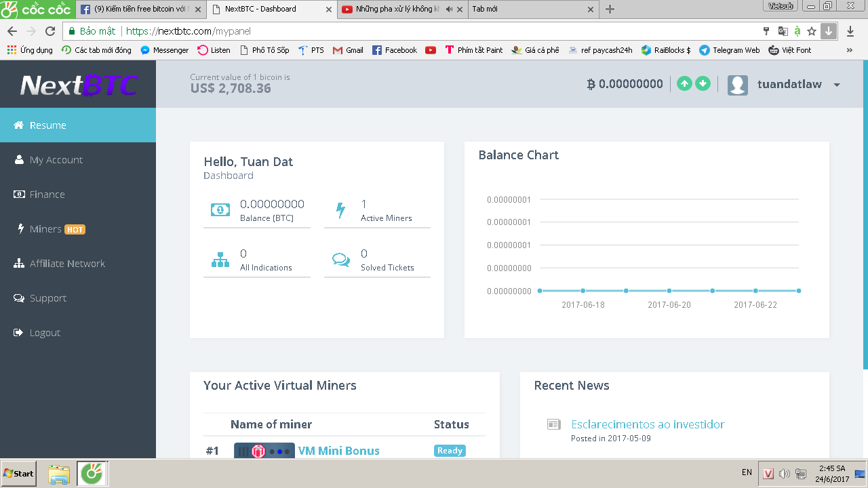Click the Solved Tickets chat bubbles icon
The image size is (868, 488).
coord(341,260)
